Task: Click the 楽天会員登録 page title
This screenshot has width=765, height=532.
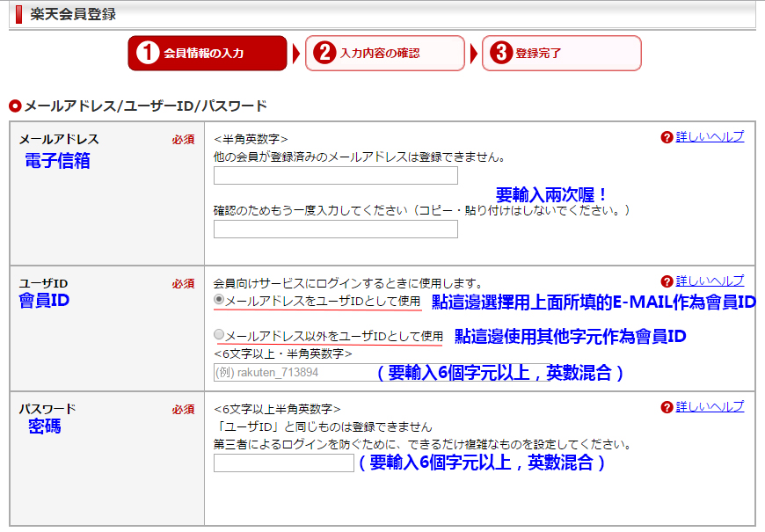Action: coord(73,14)
